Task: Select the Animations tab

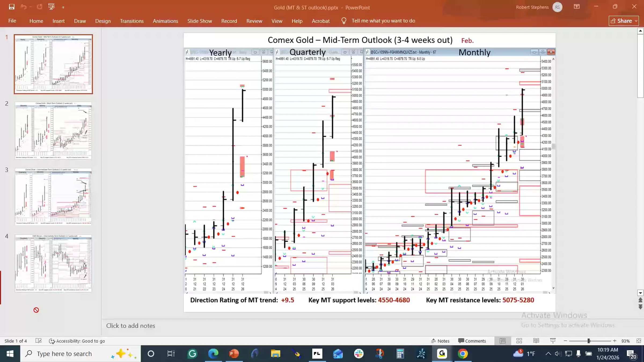Action: 165,21
